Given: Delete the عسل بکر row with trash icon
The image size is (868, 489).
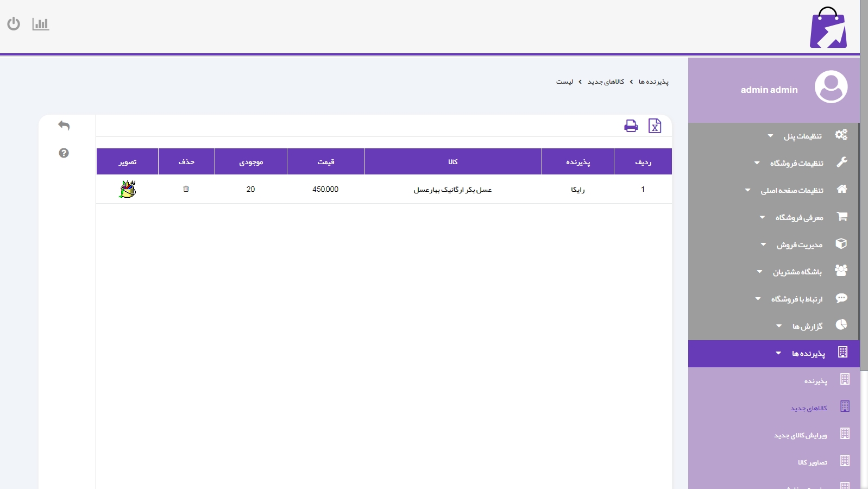Looking at the screenshot, I should pos(186,189).
